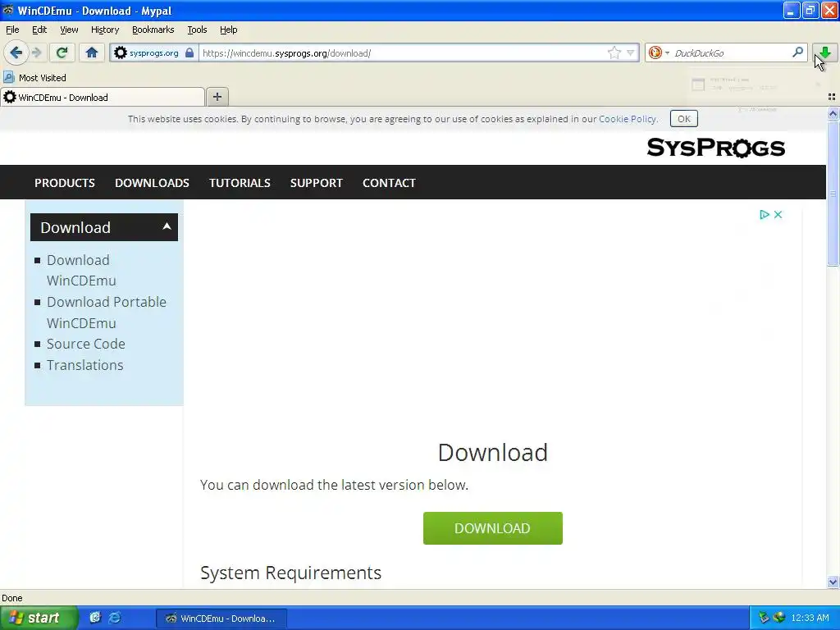Image resolution: width=840 pixels, height=630 pixels.
Task: Click the tab groups grid icon
Action: 832,97
